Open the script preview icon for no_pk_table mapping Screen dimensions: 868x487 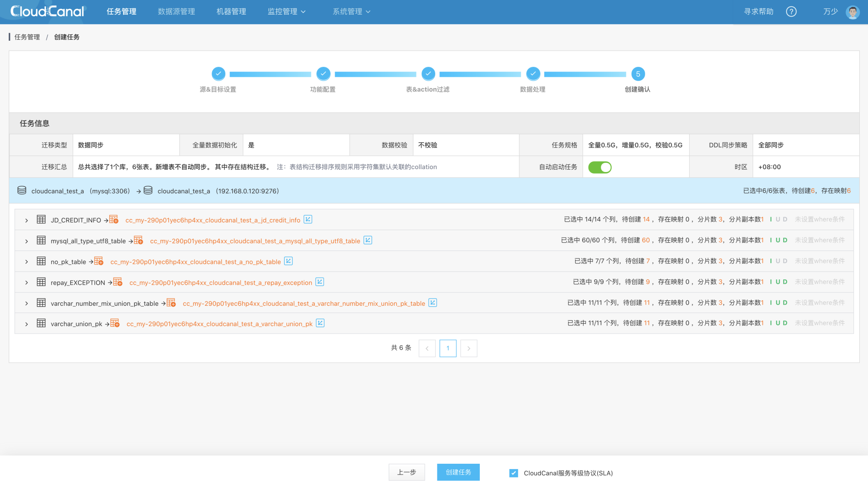[x=289, y=261]
